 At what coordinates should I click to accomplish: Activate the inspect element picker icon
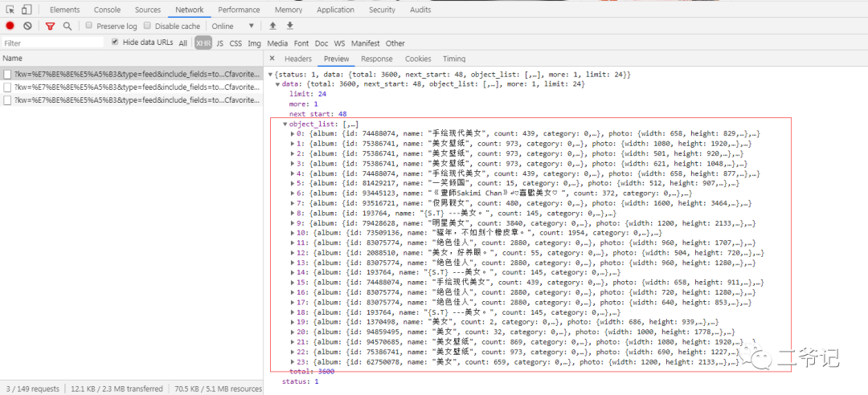(x=10, y=10)
